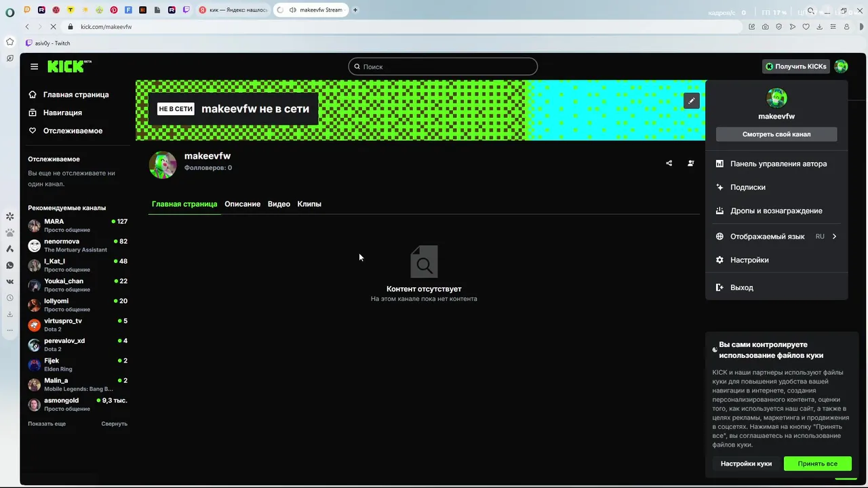
Task: Click Выход to log out
Action: coord(776,287)
